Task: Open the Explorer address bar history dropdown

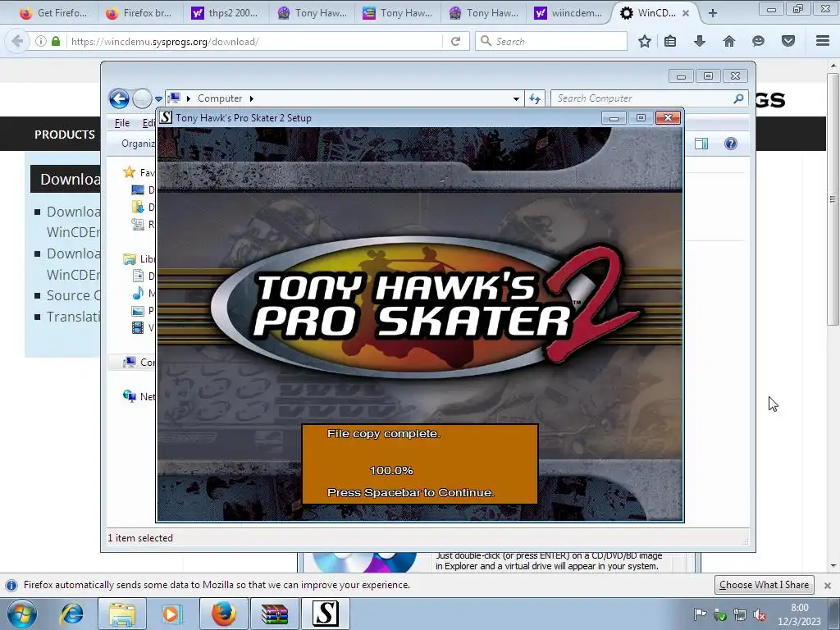Action: [516, 98]
